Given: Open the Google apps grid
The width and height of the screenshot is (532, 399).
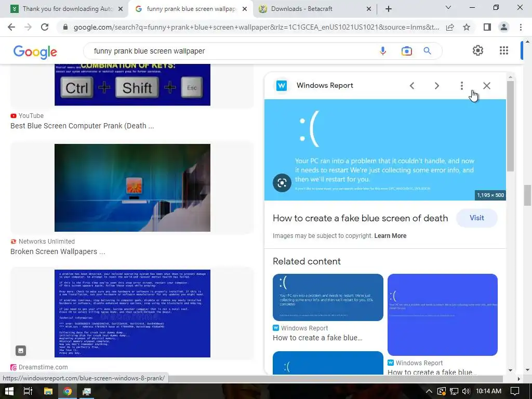Looking at the screenshot, I should click(504, 50).
